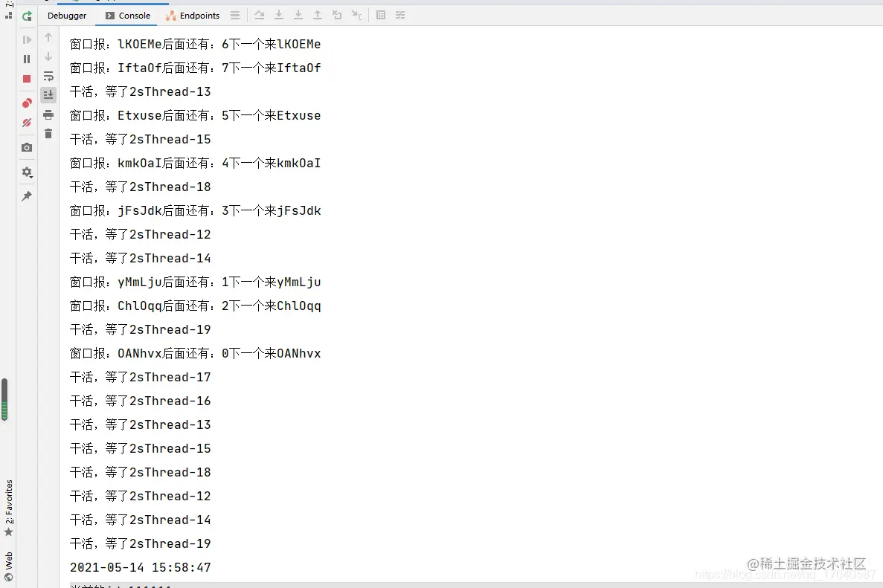Viewport: 883px width, 588px height.
Task: Click the Step Out icon
Action: point(318,15)
